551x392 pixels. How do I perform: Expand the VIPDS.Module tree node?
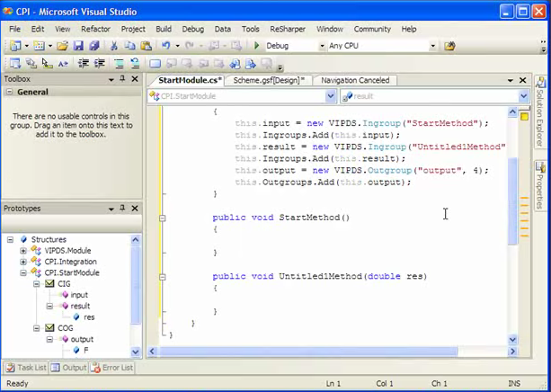(x=23, y=251)
